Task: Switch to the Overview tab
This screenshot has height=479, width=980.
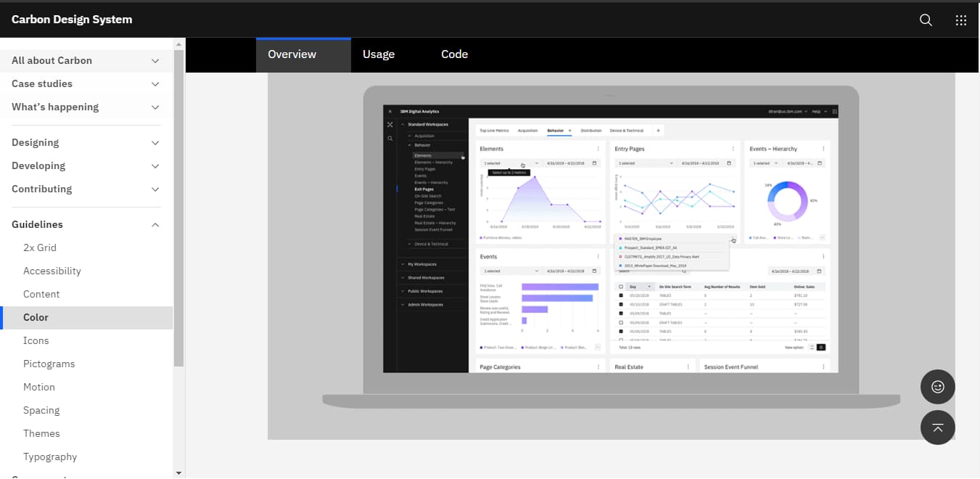Action: tap(303, 55)
